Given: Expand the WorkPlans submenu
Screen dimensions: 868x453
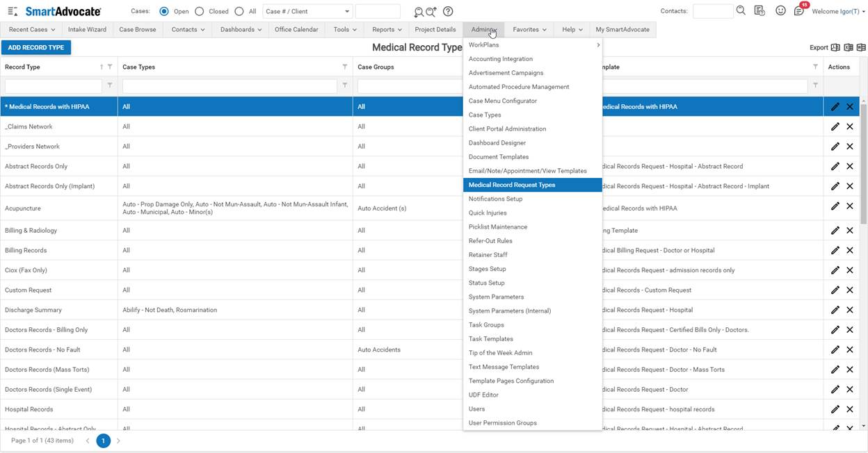Looking at the screenshot, I should pos(533,45).
